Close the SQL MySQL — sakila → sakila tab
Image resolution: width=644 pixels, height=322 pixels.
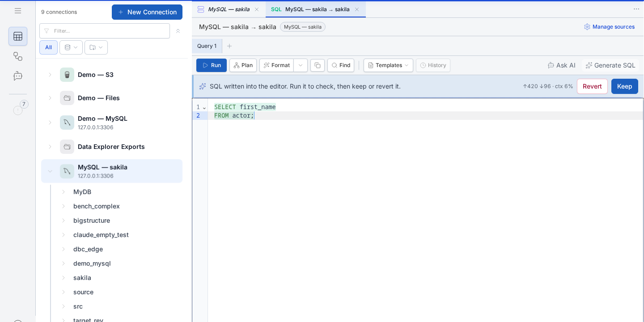pos(357,9)
